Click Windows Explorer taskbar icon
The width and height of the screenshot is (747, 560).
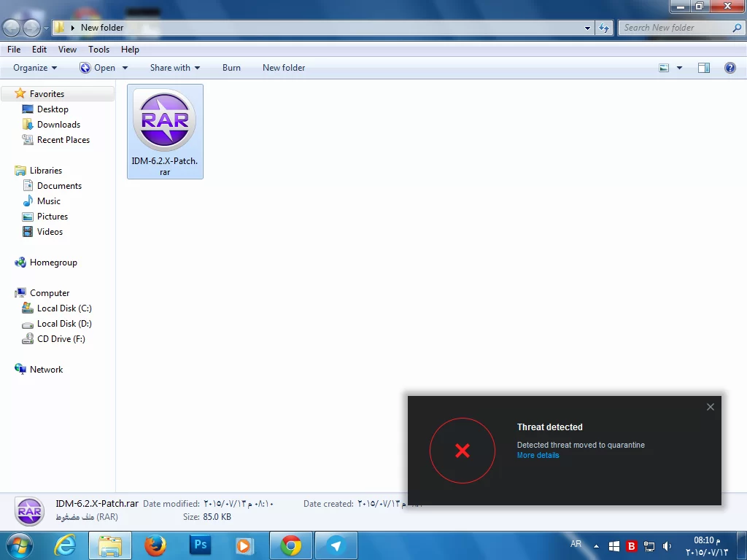coord(110,545)
